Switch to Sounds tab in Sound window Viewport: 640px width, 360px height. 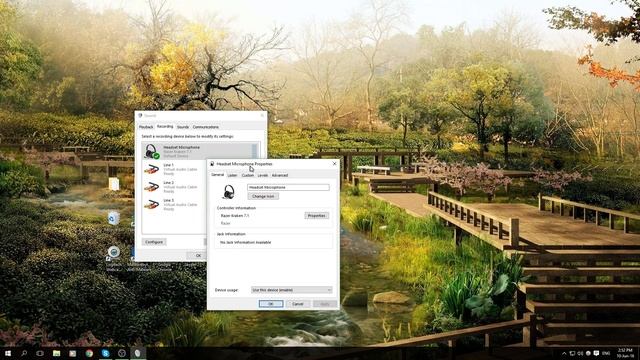coord(183,127)
